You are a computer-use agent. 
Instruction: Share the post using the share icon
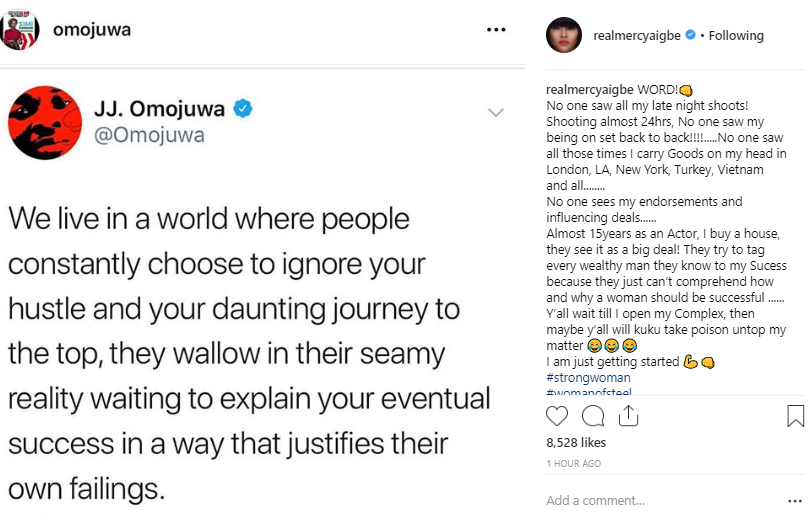tap(628, 414)
